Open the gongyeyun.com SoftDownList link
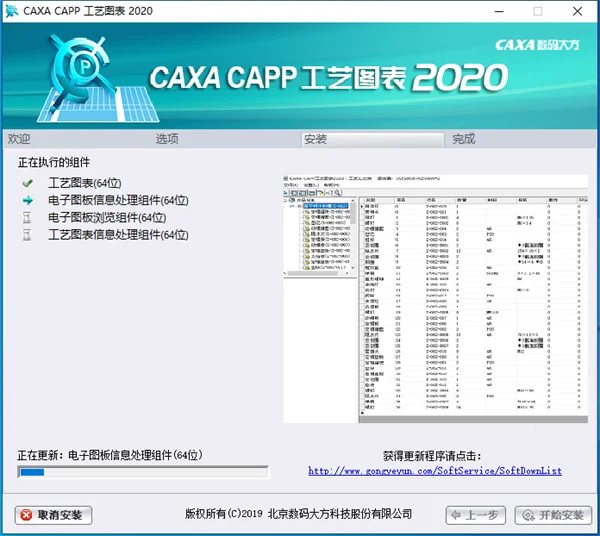This screenshot has width=600, height=536. tap(435, 471)
